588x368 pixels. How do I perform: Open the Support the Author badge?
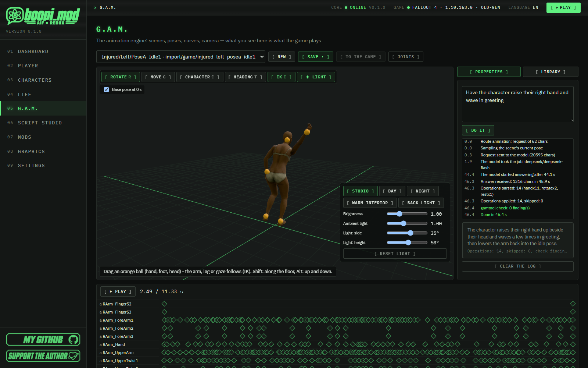click(43, 356)
